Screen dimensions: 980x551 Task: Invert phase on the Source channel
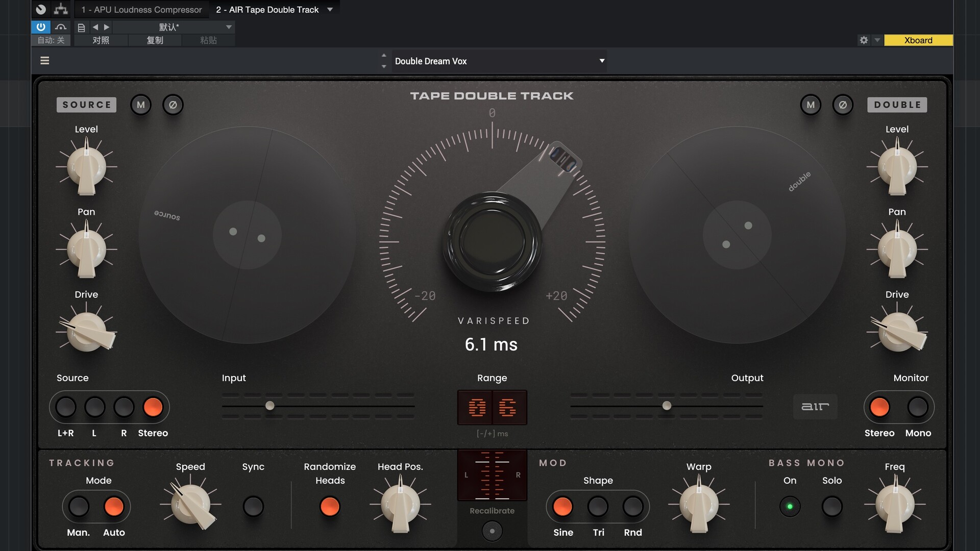tap(173, 105)
